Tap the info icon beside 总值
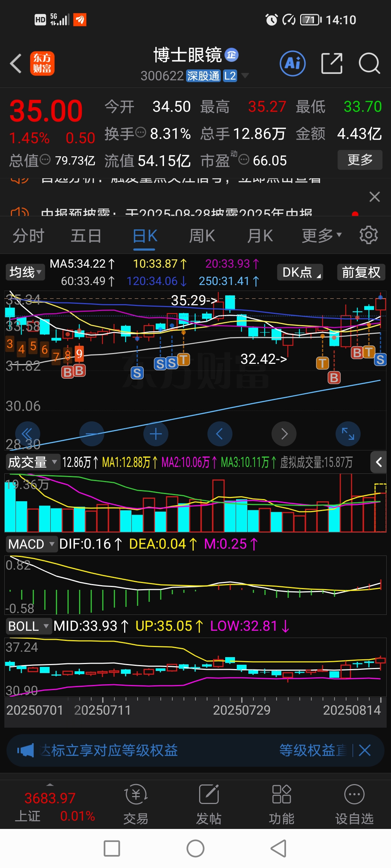The height and width of the screenshot is (868, 391). click(45, 159)
